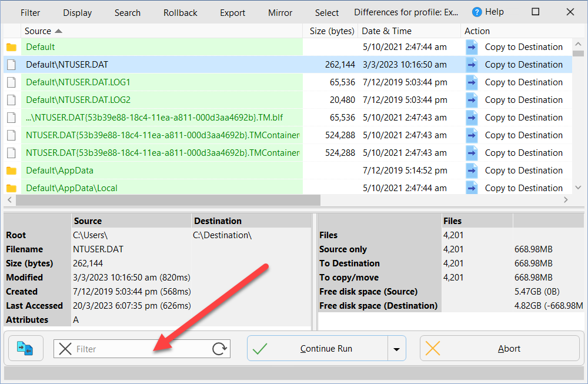Screen dimensions: 588x384
Task: Click the vertical scrollbar down arrow
Action: click(x=577, y=188)
